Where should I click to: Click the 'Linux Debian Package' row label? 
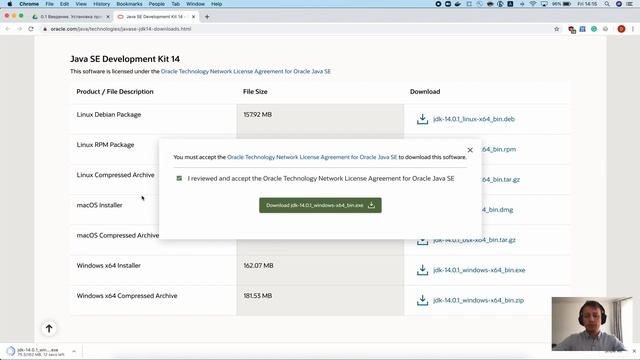click(109, 115)
